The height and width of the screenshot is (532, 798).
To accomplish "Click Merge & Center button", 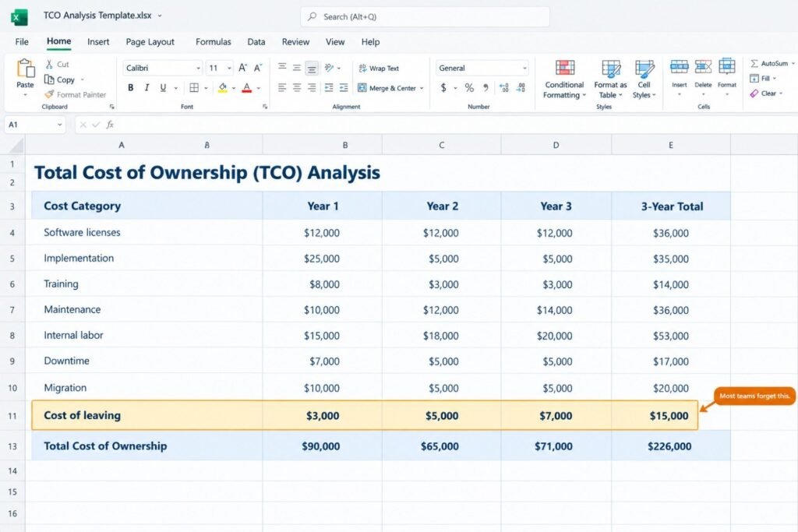I will tap(387, 88).
